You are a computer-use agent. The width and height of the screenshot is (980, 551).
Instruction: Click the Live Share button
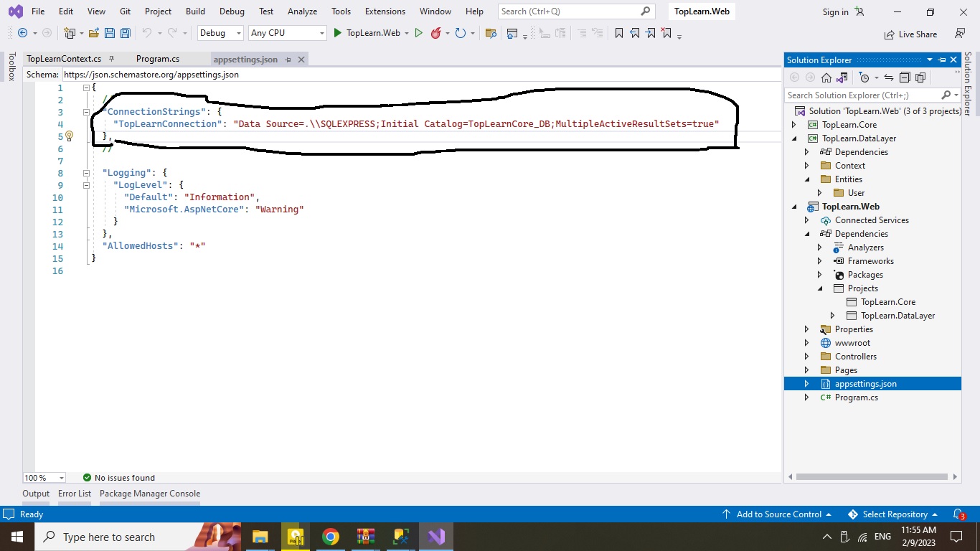click(x=911, y=34)
